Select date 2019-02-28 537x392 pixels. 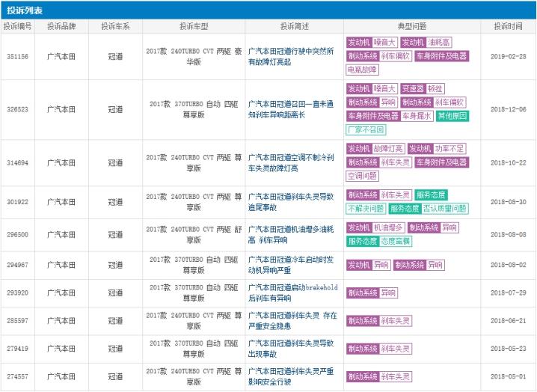pos(509,57)
